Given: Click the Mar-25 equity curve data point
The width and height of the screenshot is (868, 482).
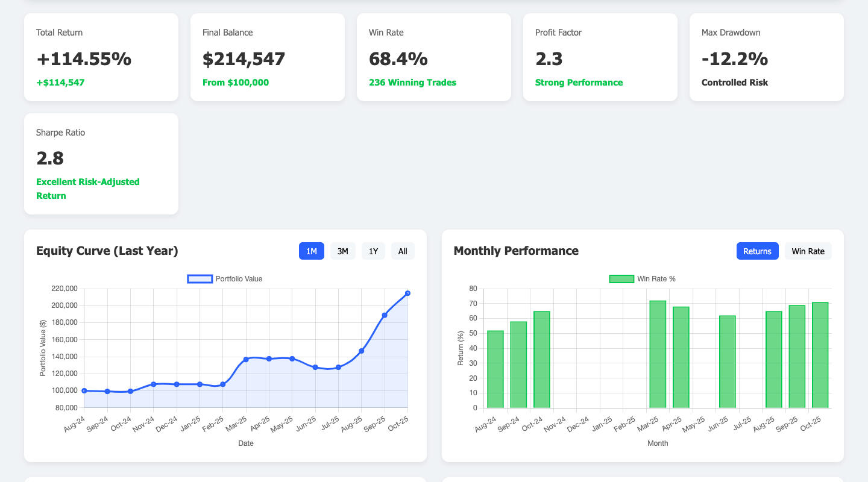Looking at the screenshot, I should click(246, 360).
